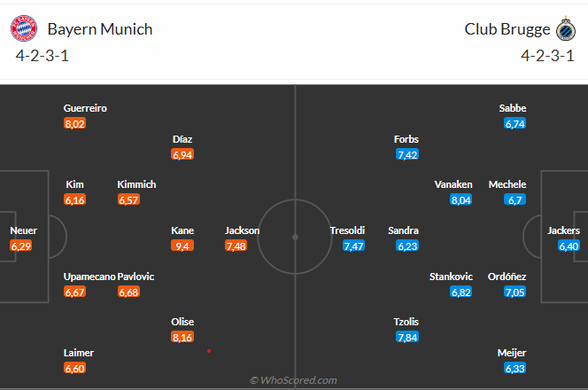Click player name Upamecano

pos(89,277)
